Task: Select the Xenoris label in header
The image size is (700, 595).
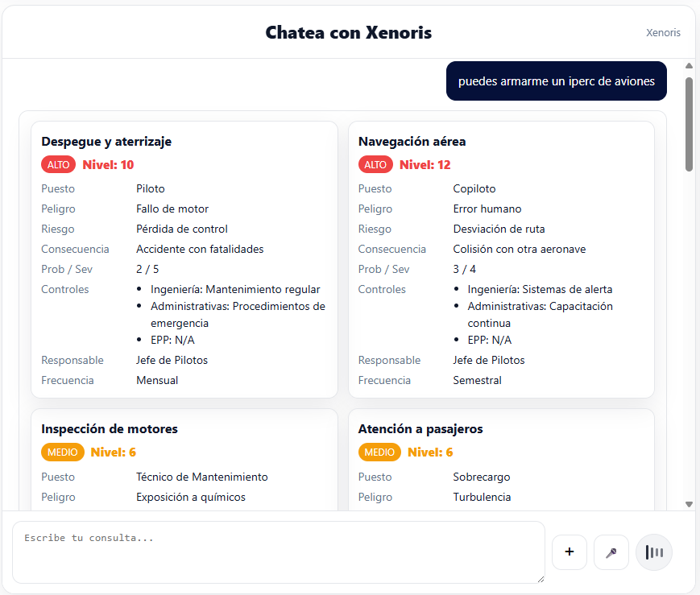Action: click(x=663, y=32)
